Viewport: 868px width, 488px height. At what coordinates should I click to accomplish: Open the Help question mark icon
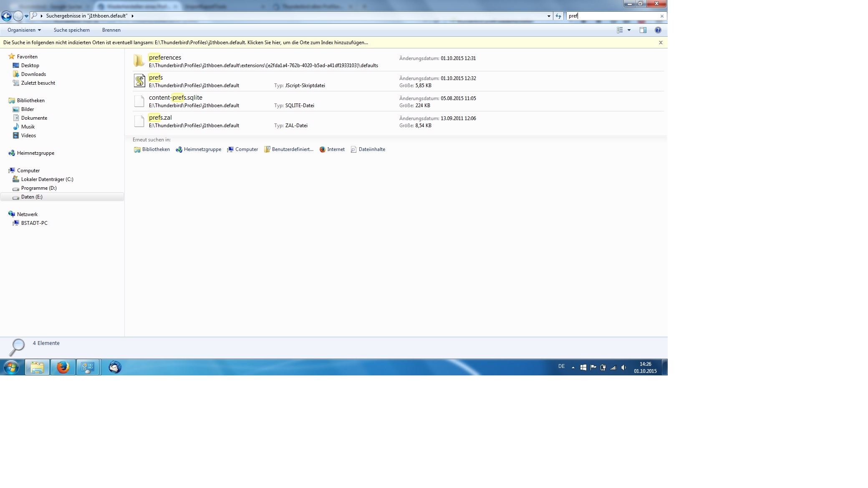(x=658, y=30)
